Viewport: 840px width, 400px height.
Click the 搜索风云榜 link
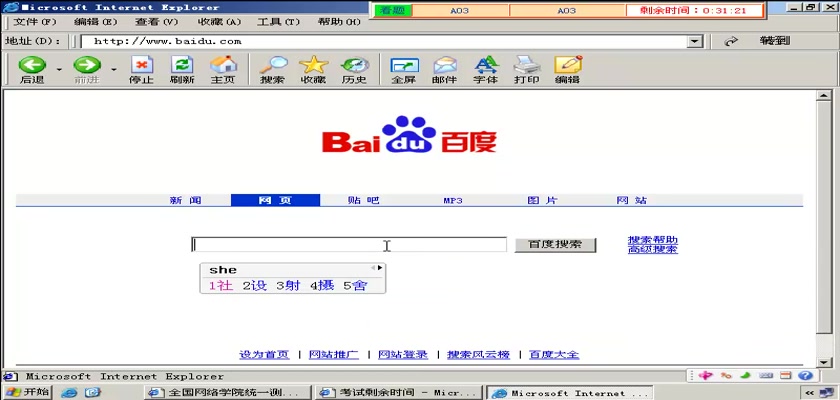478,354
